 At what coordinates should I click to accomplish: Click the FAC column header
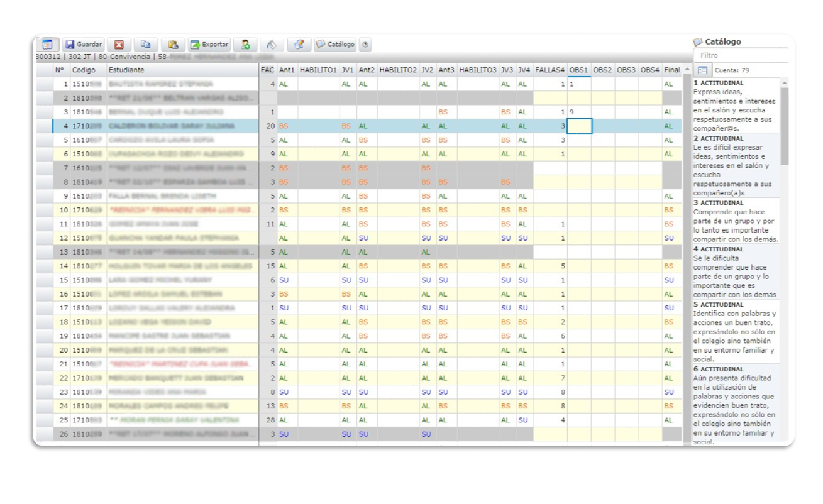click(268, 70)
